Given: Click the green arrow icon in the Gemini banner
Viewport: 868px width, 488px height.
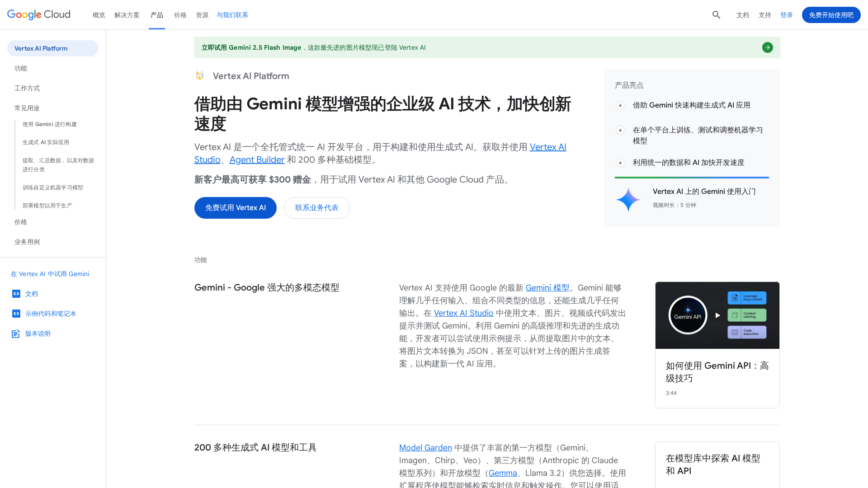Looking at the screenshot, I should coord(767,47).
